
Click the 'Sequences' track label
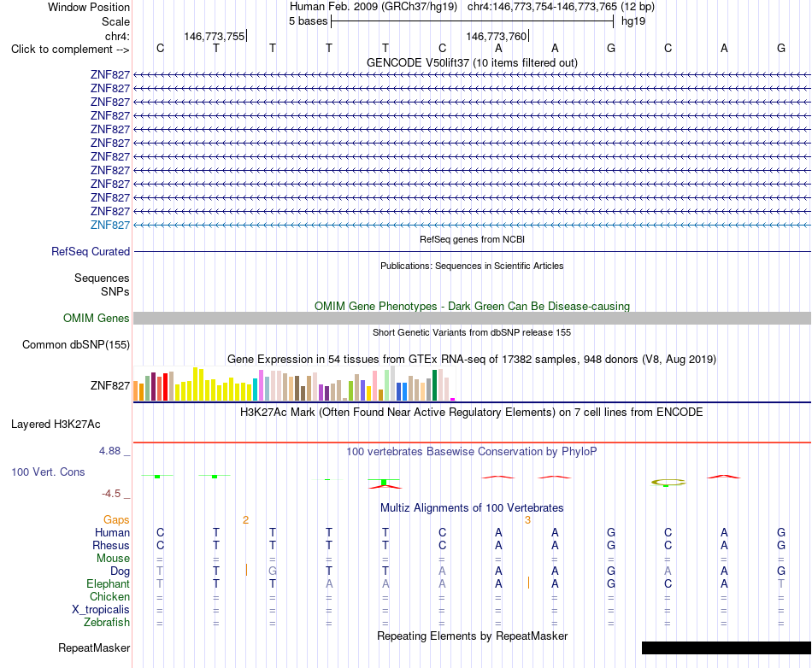click(102, 278)
